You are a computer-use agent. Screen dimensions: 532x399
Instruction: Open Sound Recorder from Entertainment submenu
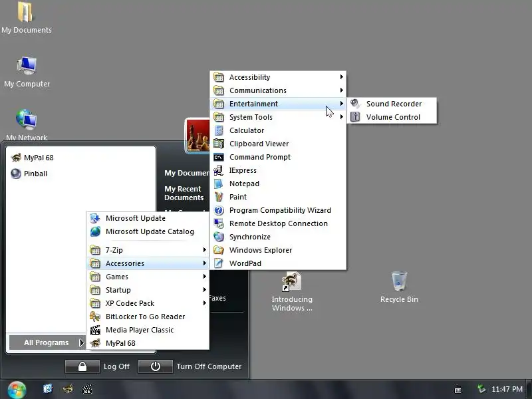392,104
